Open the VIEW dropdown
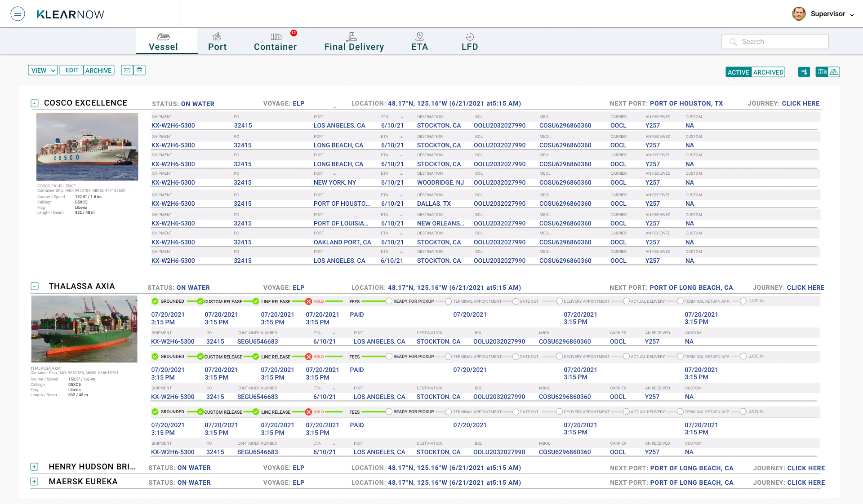The height and width of the screenshot is (504, 863). click(43, 71)
